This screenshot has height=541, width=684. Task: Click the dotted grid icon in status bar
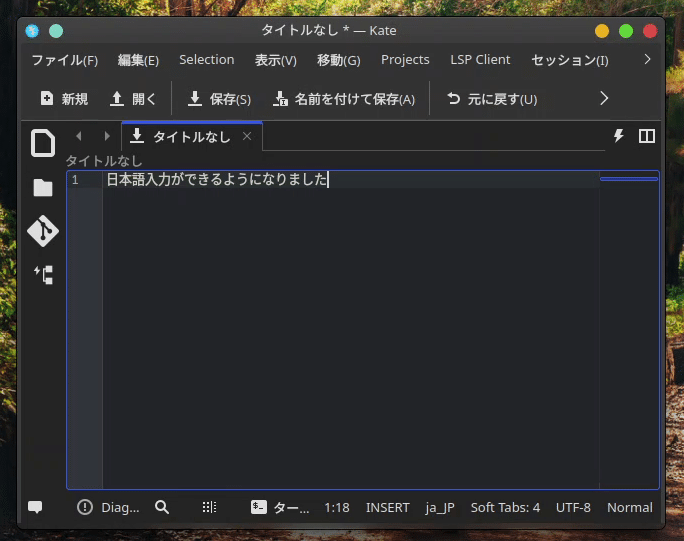tap(209, 507)
